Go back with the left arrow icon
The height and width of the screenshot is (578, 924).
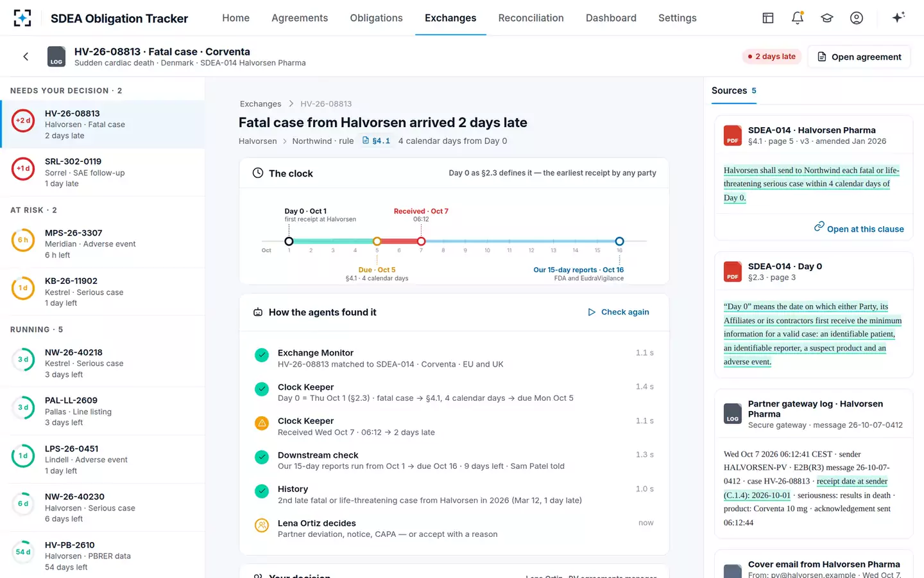(26, 57)
